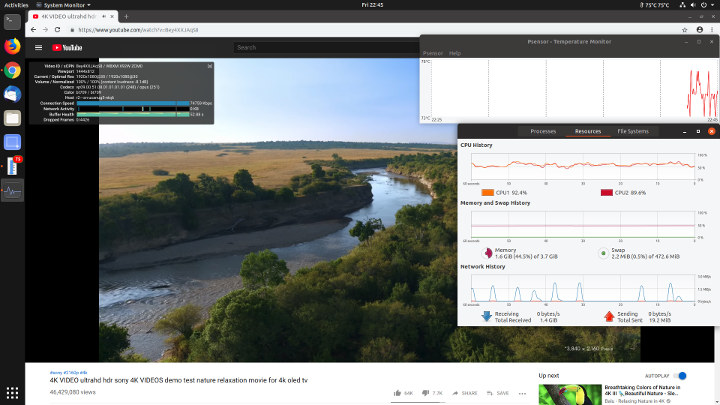Bookmark this page with the star icon
Viewport: 720px width, 405px height.
tap(685, 29)
